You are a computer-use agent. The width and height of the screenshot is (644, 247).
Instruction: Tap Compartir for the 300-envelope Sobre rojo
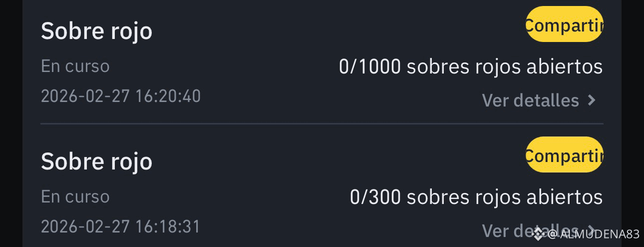[x=564, y=155]
